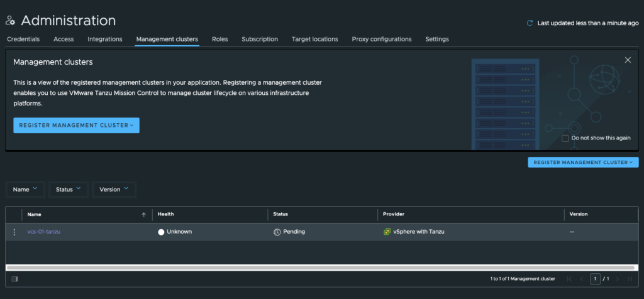Expand the Name filter dropdown
Screen dimensions: 644x299
pyautogui.click(x=25, y=190)
